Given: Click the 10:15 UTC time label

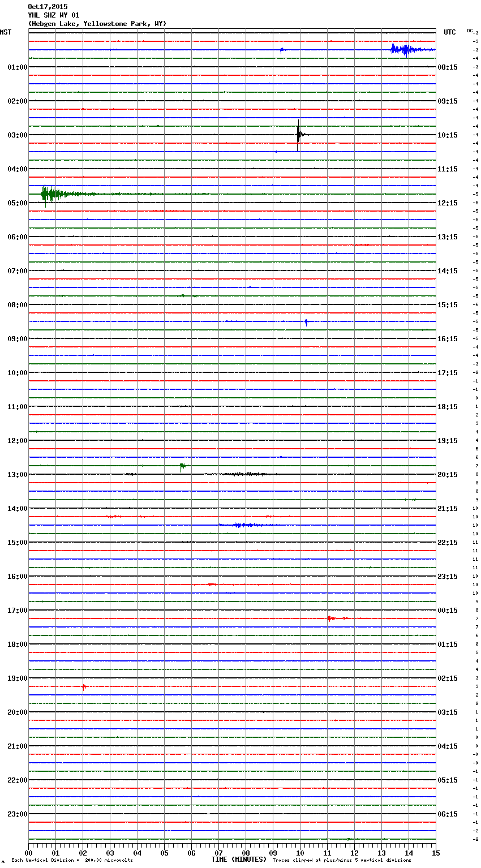Looking at the screenshot, I should (x=448, y=135).
